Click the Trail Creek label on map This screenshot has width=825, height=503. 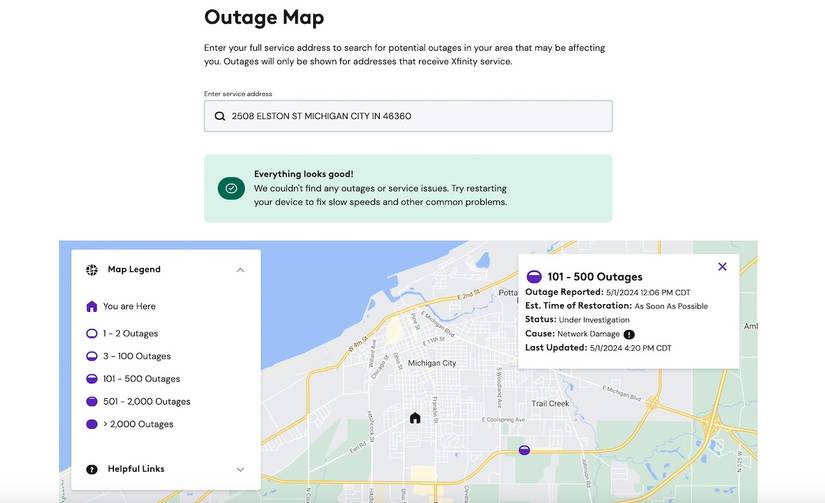[550, 404]
